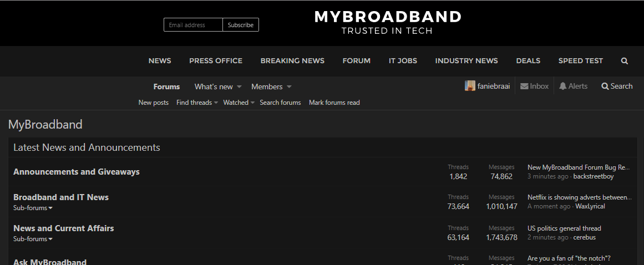Click the MyBroadband logo header
The width and height of the screenshot is (644, 265).
(387, 23)
